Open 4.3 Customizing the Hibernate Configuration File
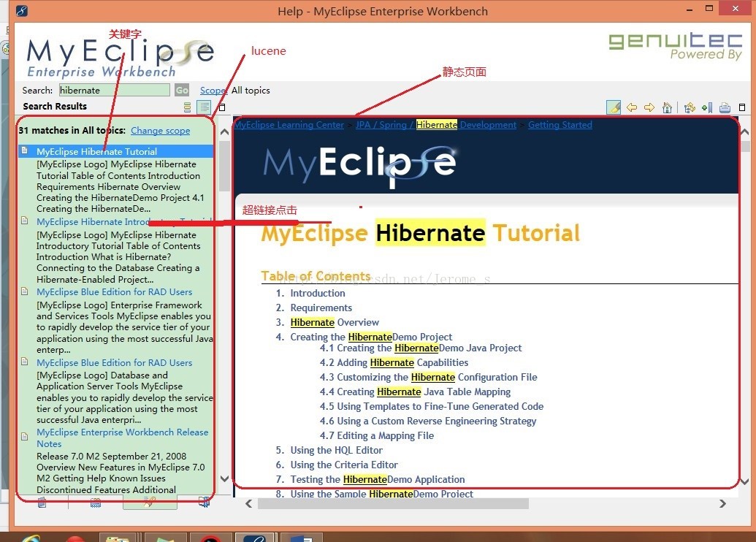 pyautogui.click(x=428, y=377)
